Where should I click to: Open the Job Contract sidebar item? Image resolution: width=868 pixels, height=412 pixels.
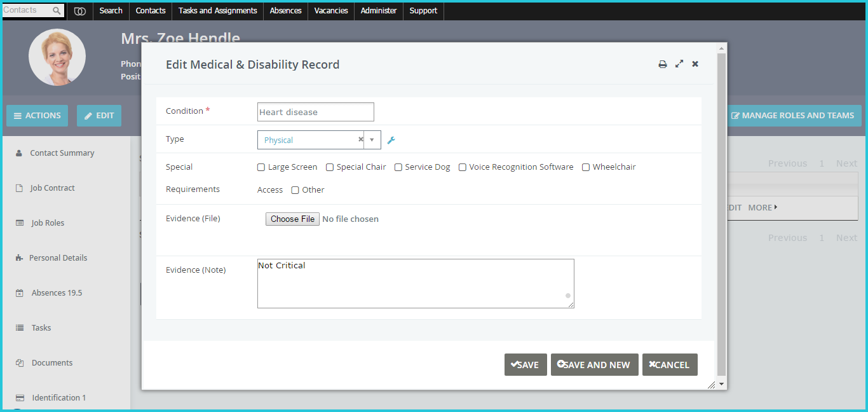[x=52, y=188]
